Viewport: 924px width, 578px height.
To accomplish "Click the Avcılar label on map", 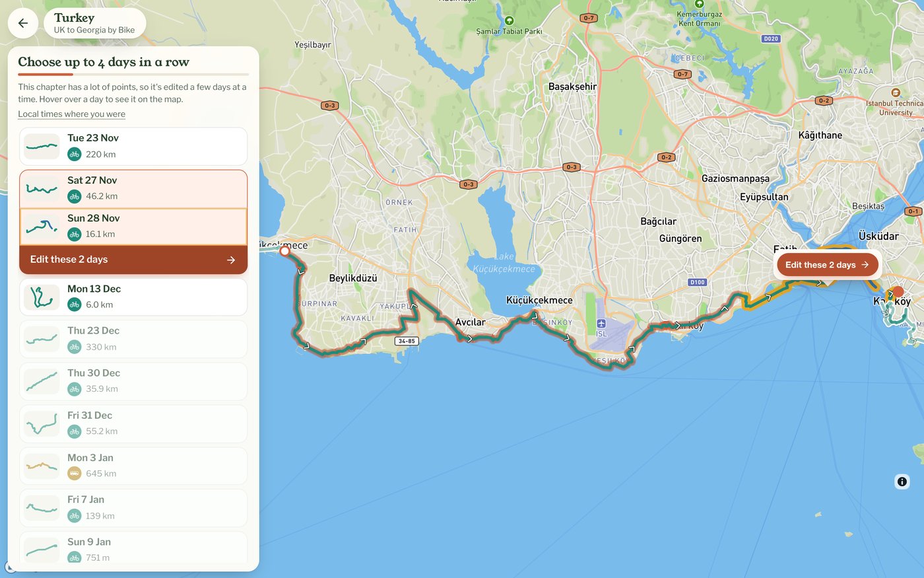I will [x=470, y=322].
